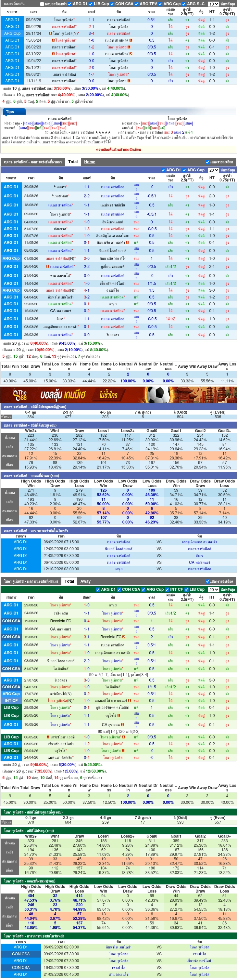
Task: Click CON CSA label in 24/07/26 row
Action: [11, 687]
